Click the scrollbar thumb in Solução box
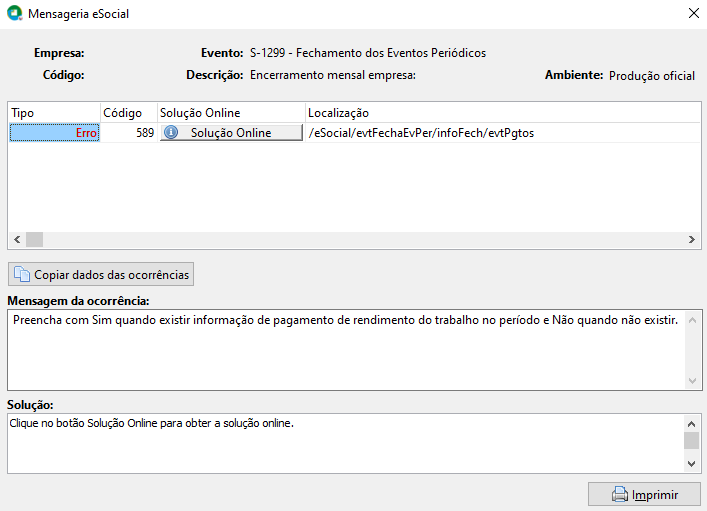The height and width of the screenshot is (511, 707). 692,441
